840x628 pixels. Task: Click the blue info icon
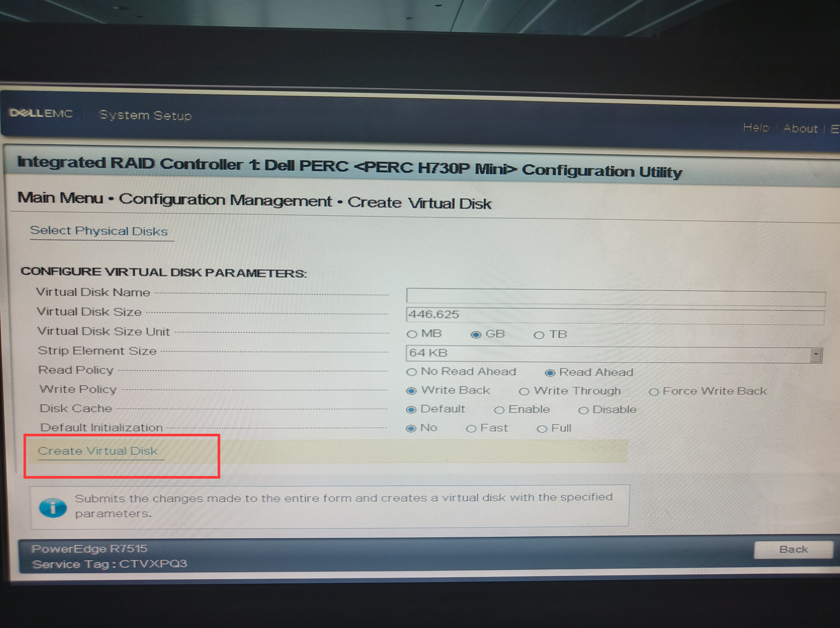pyautogui.click(x=53, y=507)
